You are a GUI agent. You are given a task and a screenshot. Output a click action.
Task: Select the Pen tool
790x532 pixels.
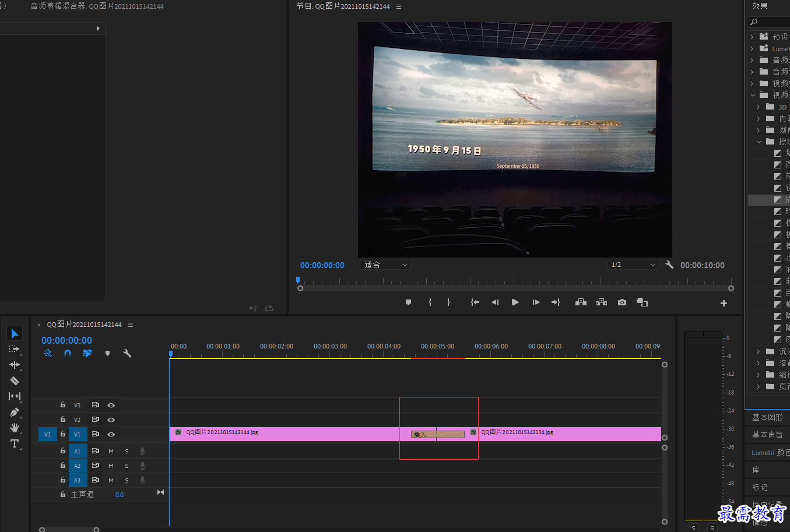point(15,412)
